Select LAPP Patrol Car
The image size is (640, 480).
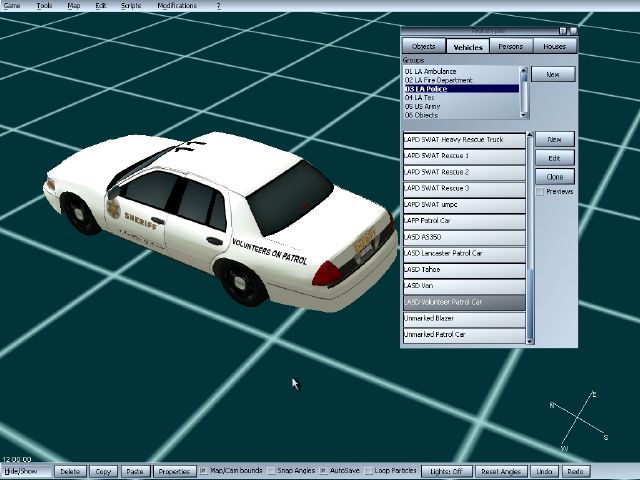tap(464, 221)
